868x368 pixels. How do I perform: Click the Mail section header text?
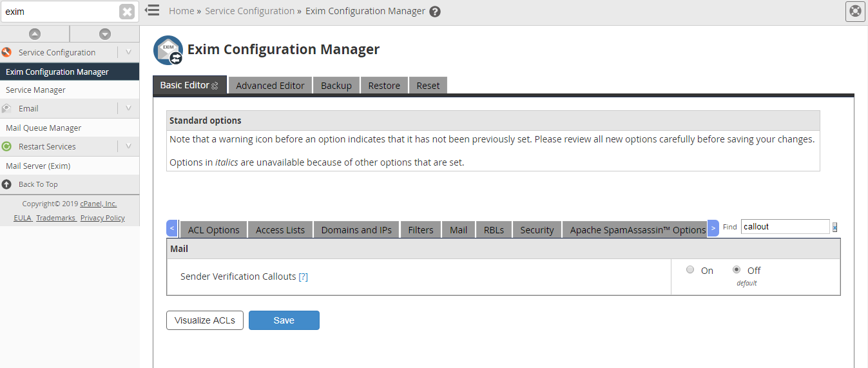click(179, 248)
